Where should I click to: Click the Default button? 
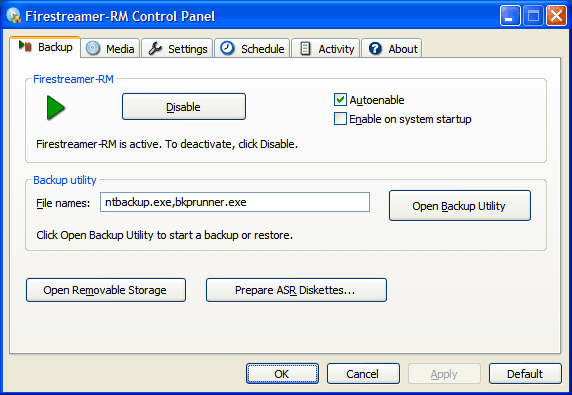pyautogui.click(x=525, y=373)
